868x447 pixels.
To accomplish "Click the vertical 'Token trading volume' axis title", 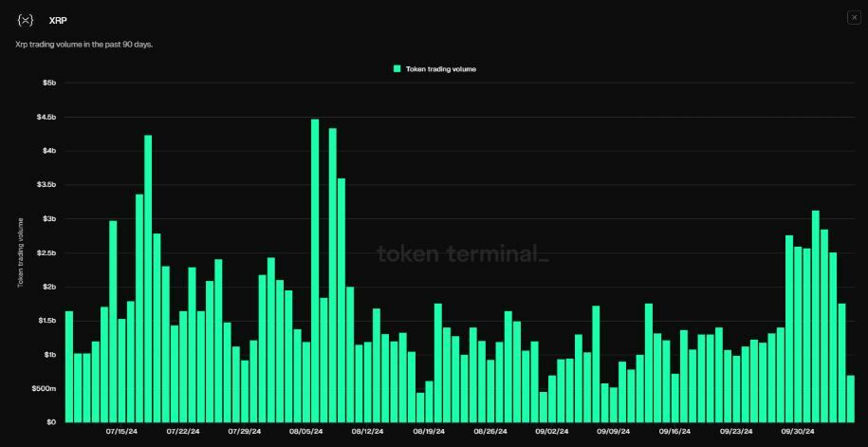I will coord(21,252).
